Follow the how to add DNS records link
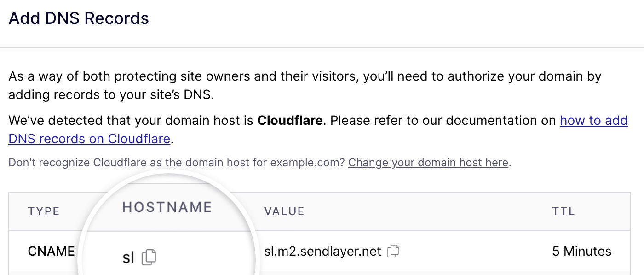The height and width of the screenshot is (275, 644). point(593,120)
